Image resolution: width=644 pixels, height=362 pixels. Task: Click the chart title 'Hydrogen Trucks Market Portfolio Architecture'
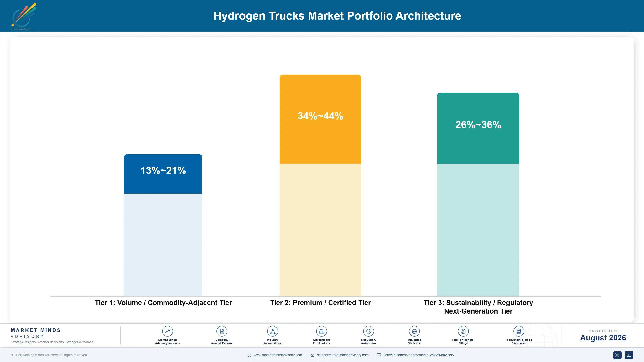pos(337,16)
